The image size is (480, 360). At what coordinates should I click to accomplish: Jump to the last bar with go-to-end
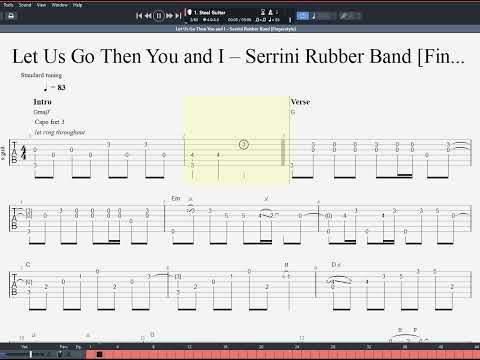[178, 16]
